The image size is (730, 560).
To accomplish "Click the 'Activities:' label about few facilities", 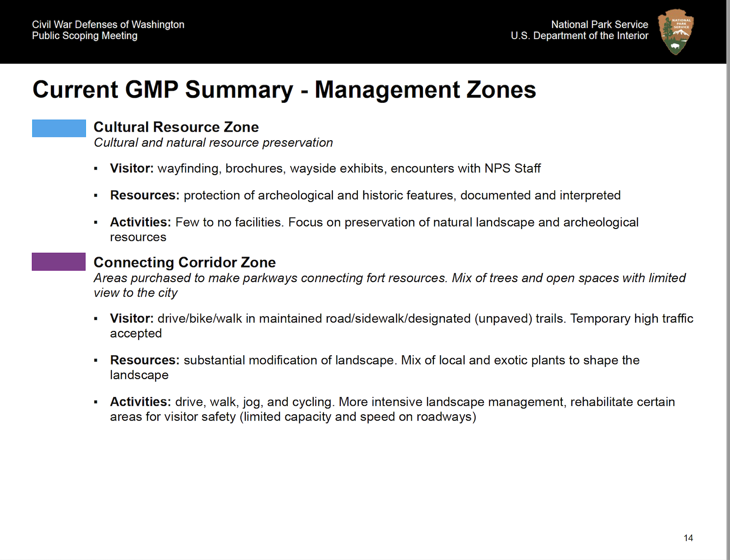I will 140,222.
